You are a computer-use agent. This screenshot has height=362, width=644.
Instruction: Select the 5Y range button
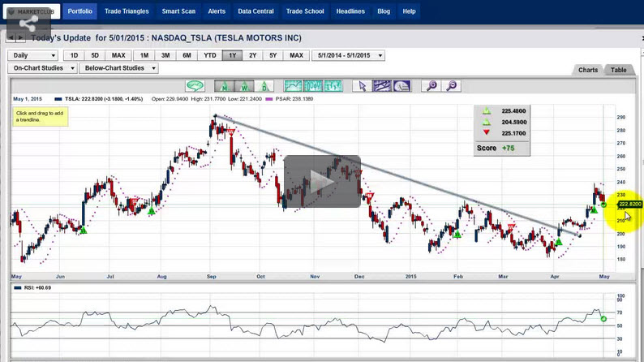coord(273,55)
